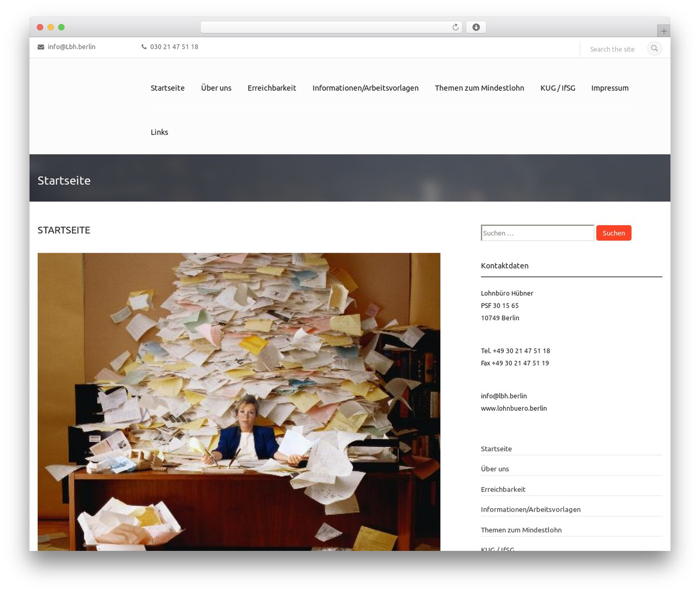Maximize the window with the green button
Image resolution: width=700 pixels, height=593 pixels.
(x=61, y=27)
